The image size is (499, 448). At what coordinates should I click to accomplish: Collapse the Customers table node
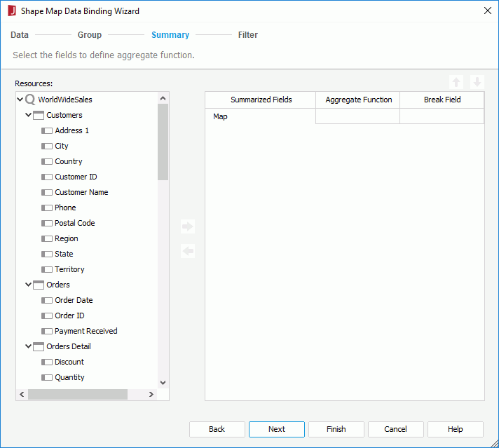click(28, 114)
